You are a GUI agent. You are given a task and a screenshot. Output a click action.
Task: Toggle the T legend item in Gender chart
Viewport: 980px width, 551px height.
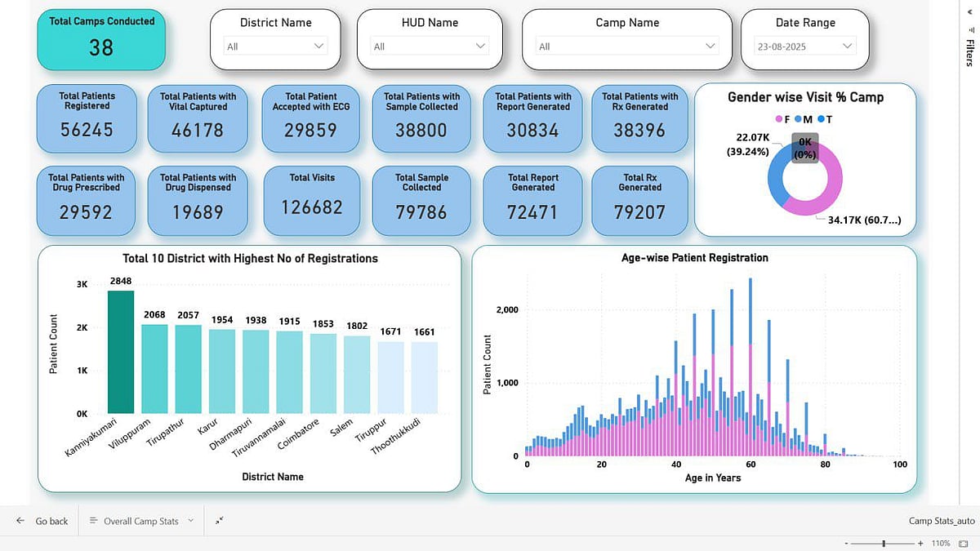(x=826, y=119)
